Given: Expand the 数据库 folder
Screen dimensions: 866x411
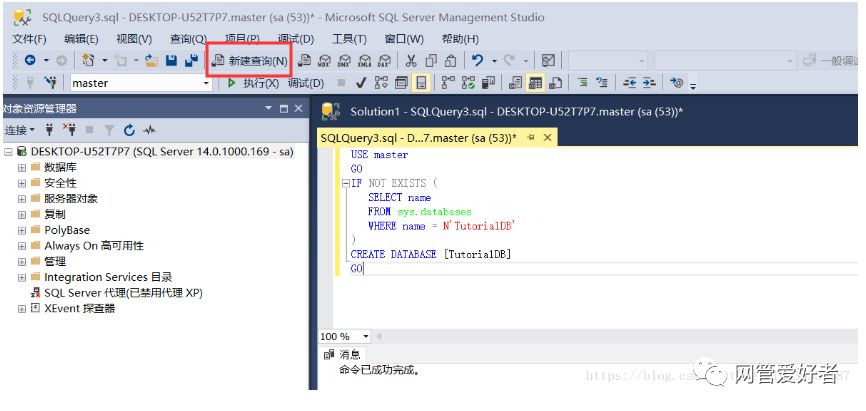Looking at the screenshot, I should [x=22, y=167].
